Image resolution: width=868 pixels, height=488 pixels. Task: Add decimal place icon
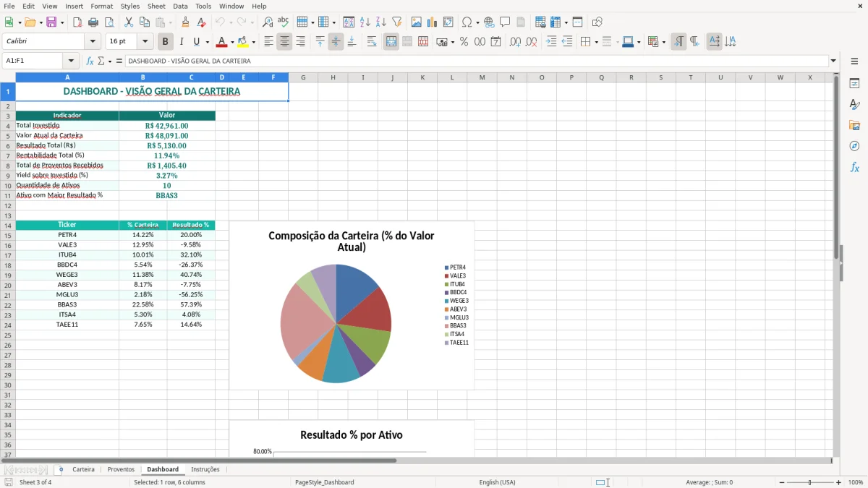tap(515, 42)
